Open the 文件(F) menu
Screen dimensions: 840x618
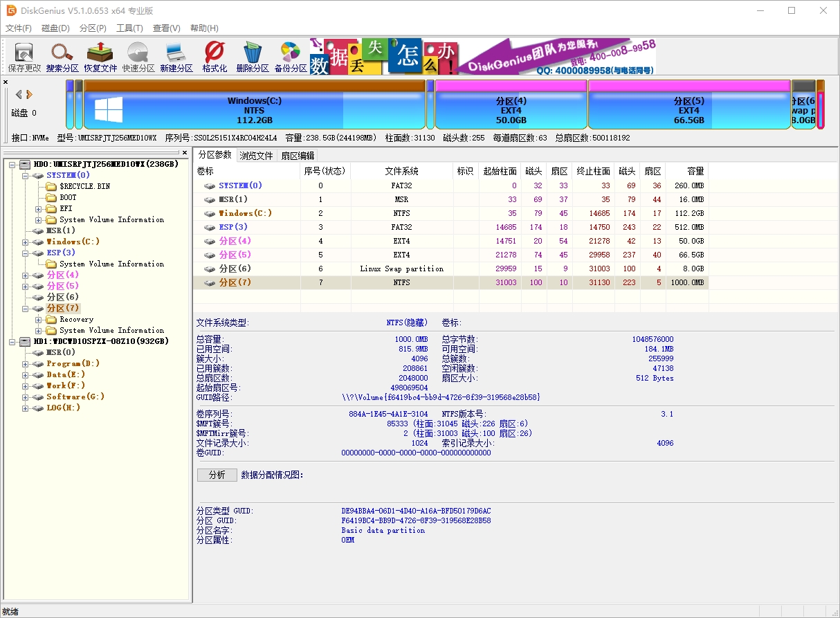point(19,28)
